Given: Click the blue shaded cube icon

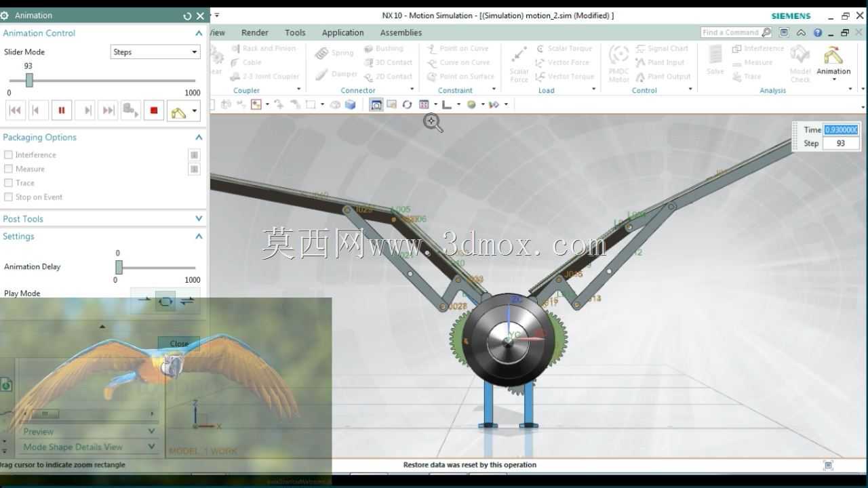Looking at the screenshot, I should (350, 104).
